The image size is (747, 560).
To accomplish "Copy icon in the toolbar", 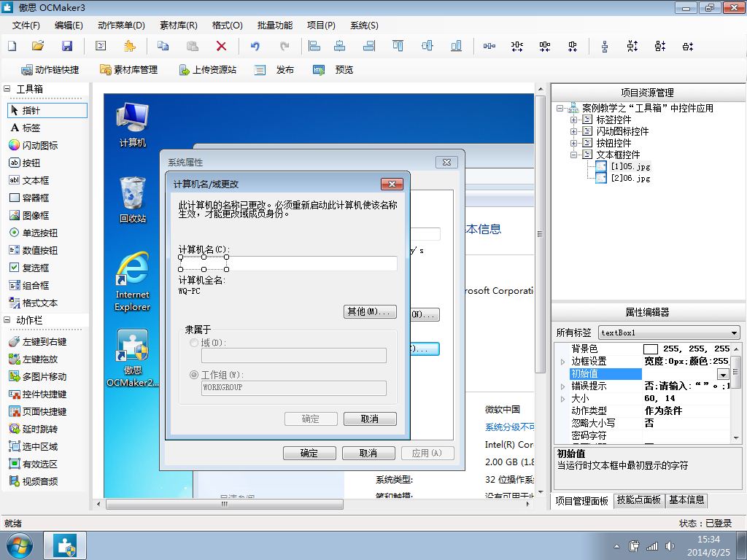I will click(163, 46).
